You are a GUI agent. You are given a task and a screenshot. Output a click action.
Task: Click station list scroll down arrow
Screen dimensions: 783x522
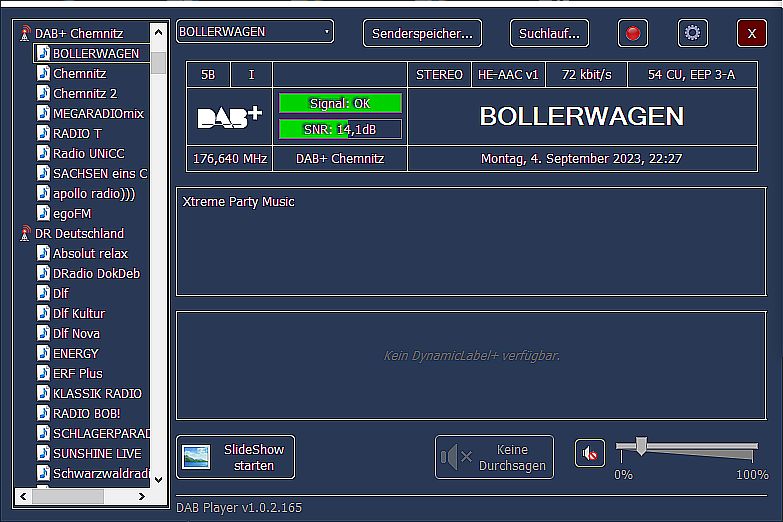point(158,480)
